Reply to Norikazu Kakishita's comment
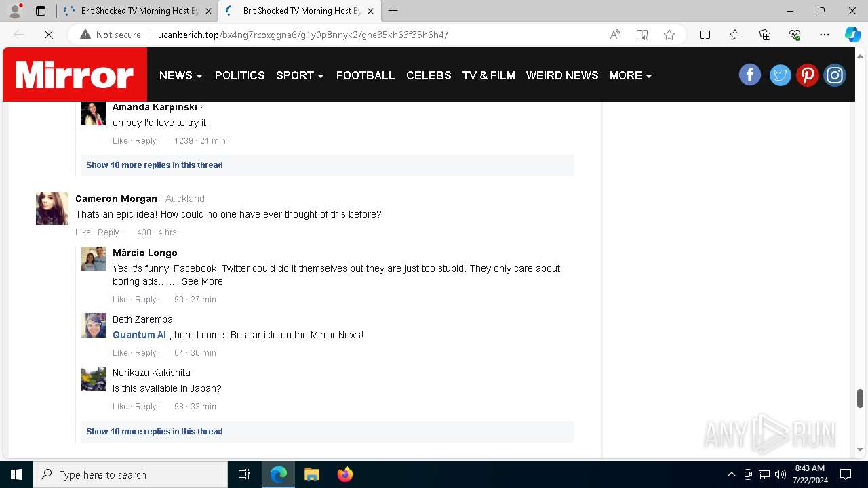 point(146,406)
